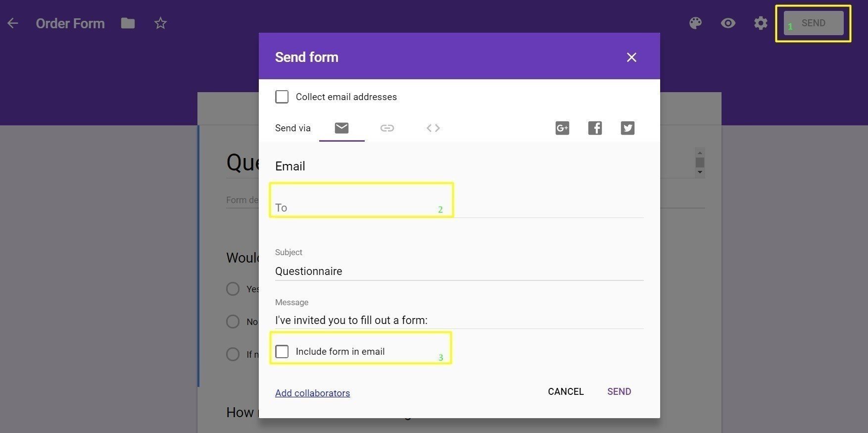Viewport: 868px width, 433px height.
Task: Select the No radio button
Action: 233,322
